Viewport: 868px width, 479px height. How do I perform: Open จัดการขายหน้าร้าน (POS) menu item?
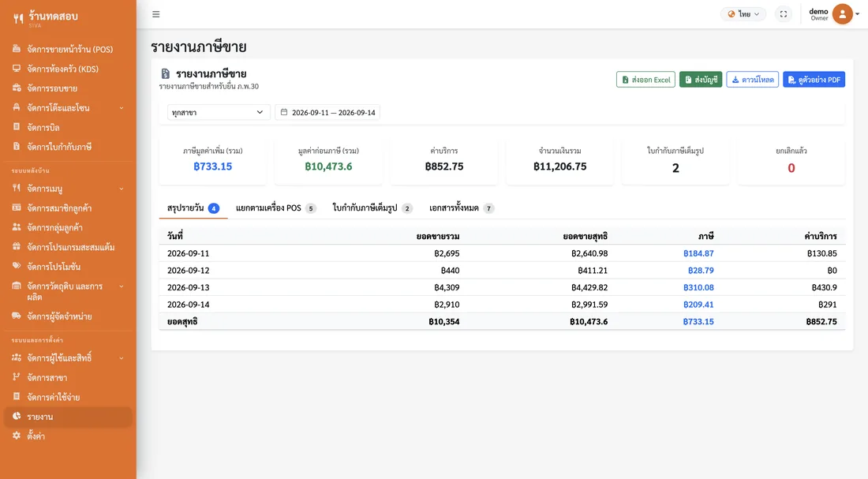68,49
